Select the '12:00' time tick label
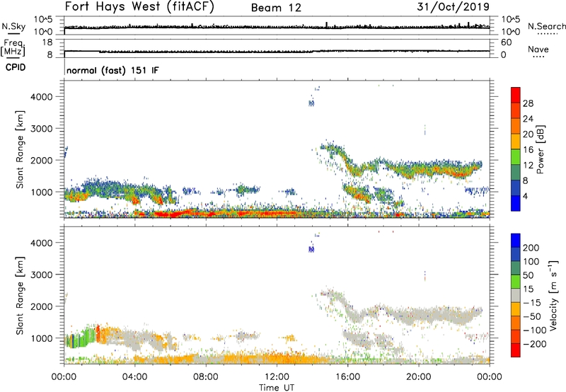 [x=277, y=377]
